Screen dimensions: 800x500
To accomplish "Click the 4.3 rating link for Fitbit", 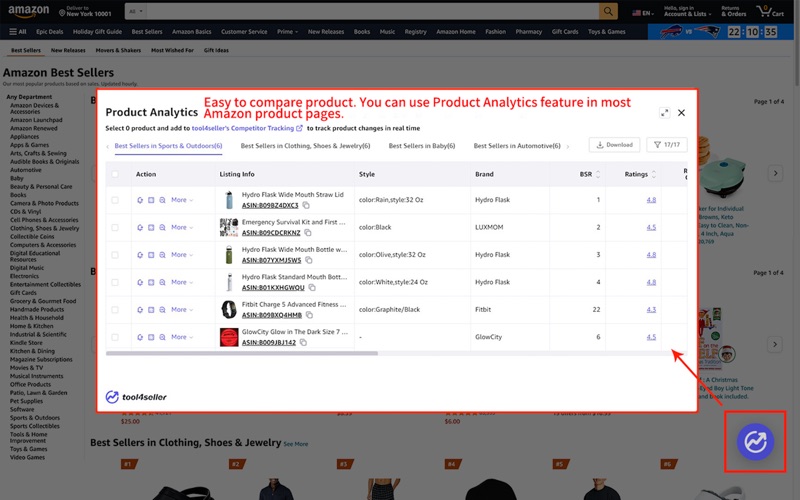I will click(x=651, y=310).
